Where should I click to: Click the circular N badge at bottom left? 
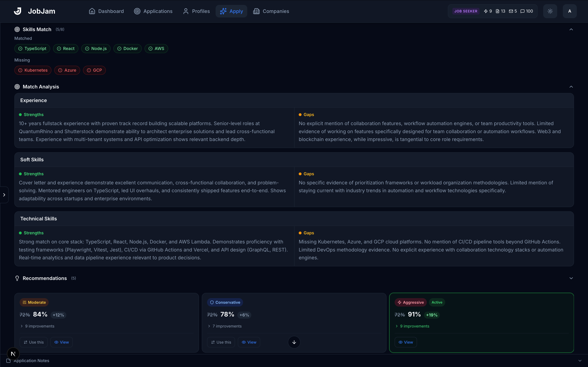pyautogui.click(x=13, y=354)
